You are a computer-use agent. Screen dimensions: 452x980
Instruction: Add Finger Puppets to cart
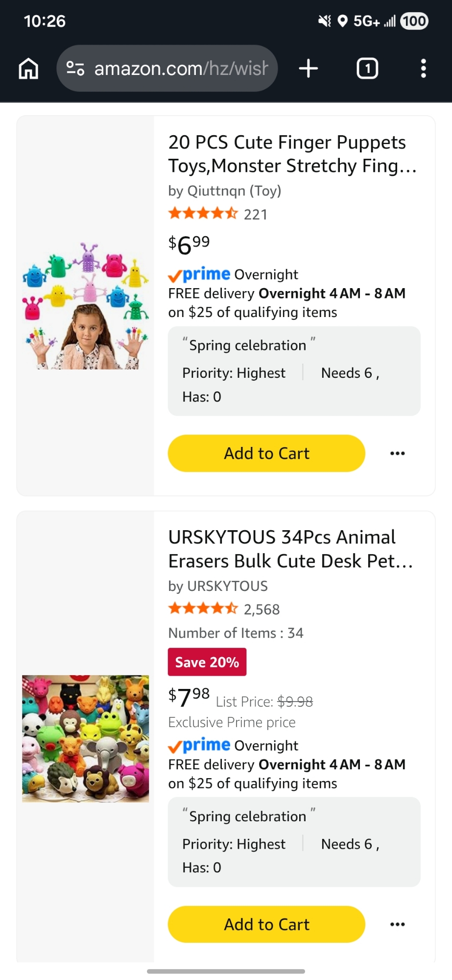pyautogui.click(x=266, y=453)
